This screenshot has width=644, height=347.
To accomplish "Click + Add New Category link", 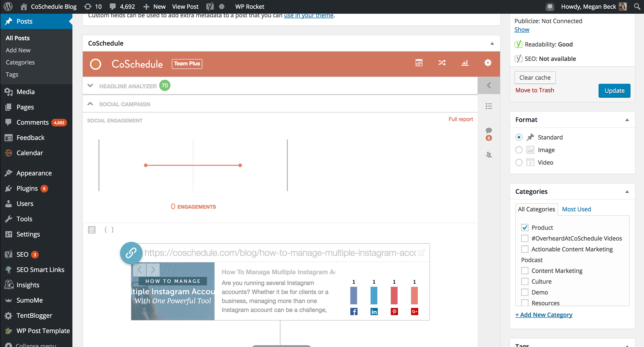I will click(x=544, y=315).
